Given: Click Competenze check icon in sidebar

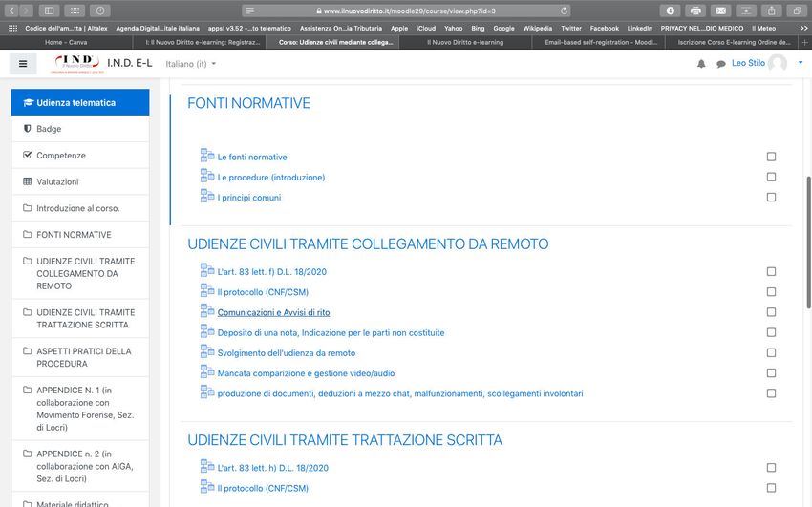Looking at the screenshot, I should (x=28, y=155).
